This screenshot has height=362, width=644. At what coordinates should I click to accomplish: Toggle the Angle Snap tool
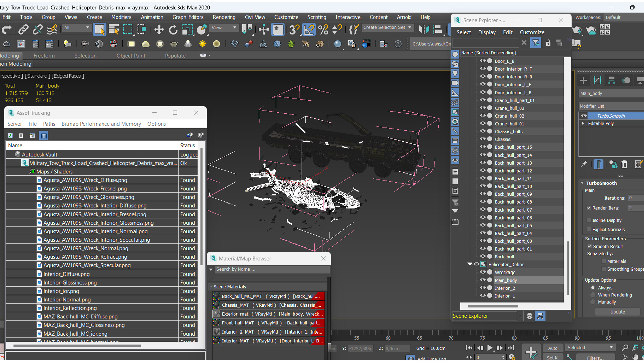(x=309, y=30)
